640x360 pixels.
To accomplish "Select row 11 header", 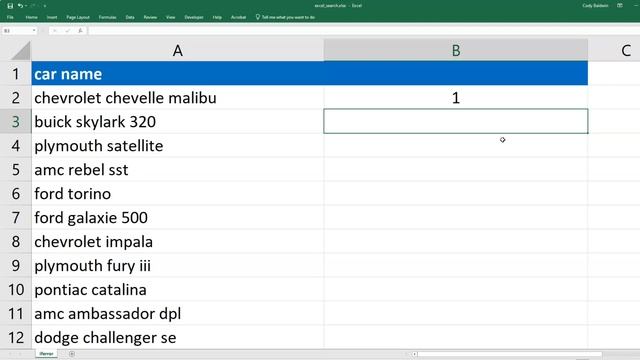I will pos(16,314).
